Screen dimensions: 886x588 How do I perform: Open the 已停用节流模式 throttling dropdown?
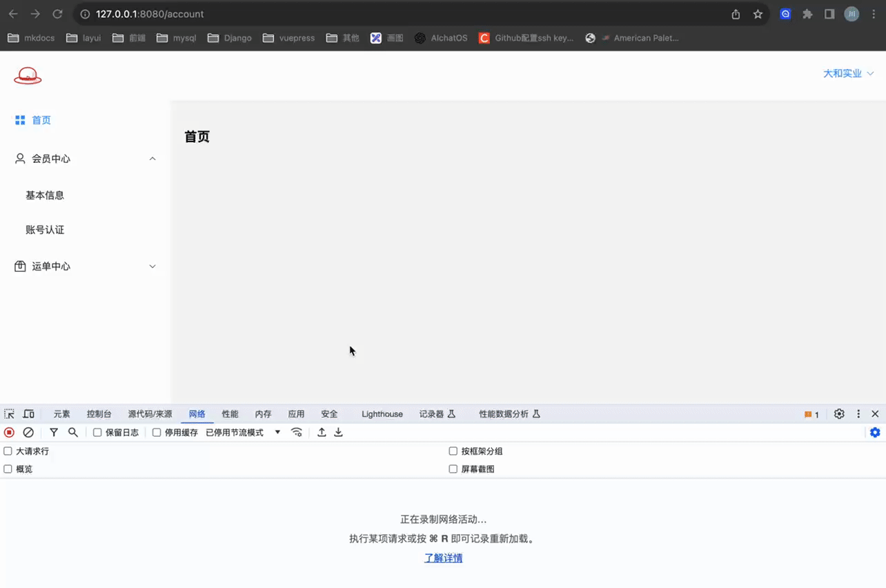pyautogui.click(x=243, y=433)
